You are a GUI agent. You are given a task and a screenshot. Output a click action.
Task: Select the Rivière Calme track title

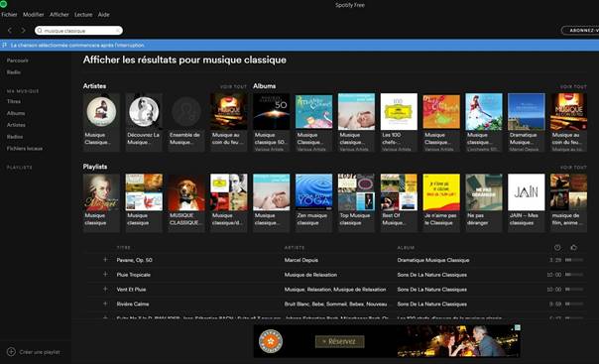click(x=133, y=304)
